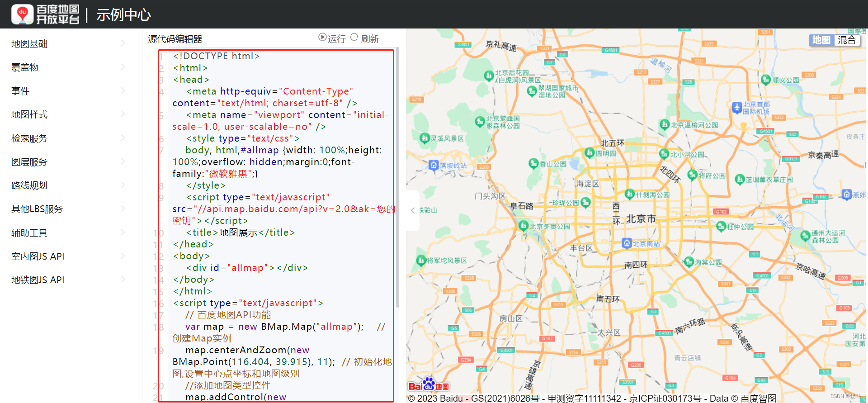
Task: Switch the map type to 混合
Action: (847, 40)
